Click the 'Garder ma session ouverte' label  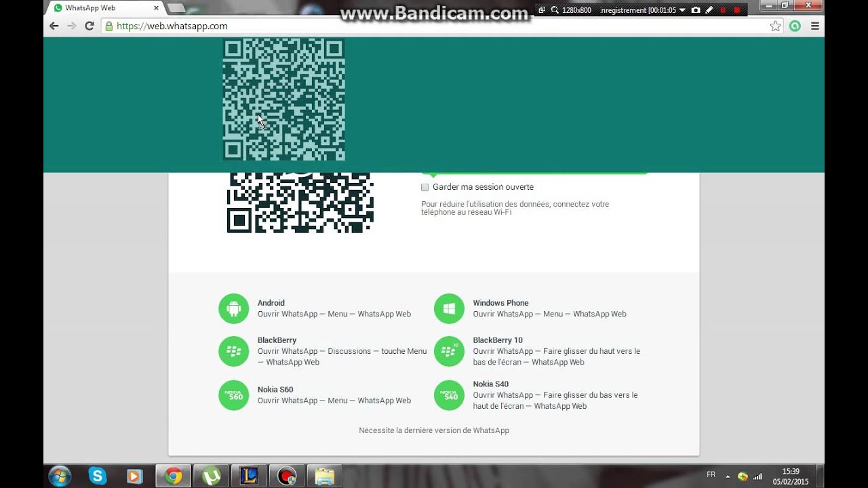pyautogui.click(x=483, y=187)
